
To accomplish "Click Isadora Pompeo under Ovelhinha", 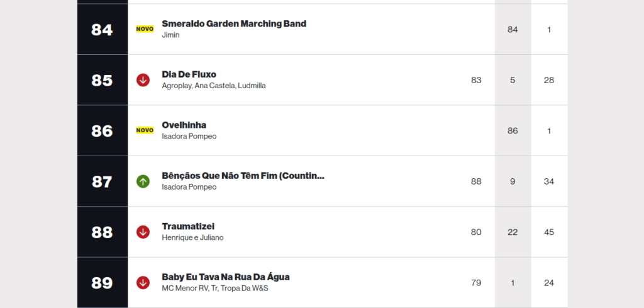I will (189, 136).
